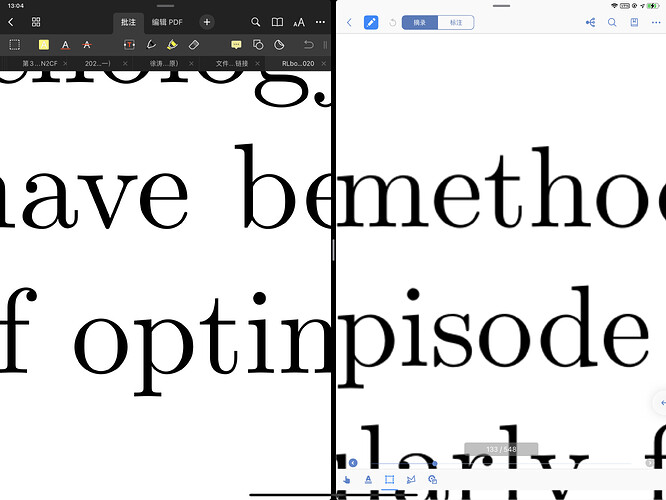Toggle the blue pencil edit mode
The width and height of the screenshot is (666, 500).
pos(371,23)
